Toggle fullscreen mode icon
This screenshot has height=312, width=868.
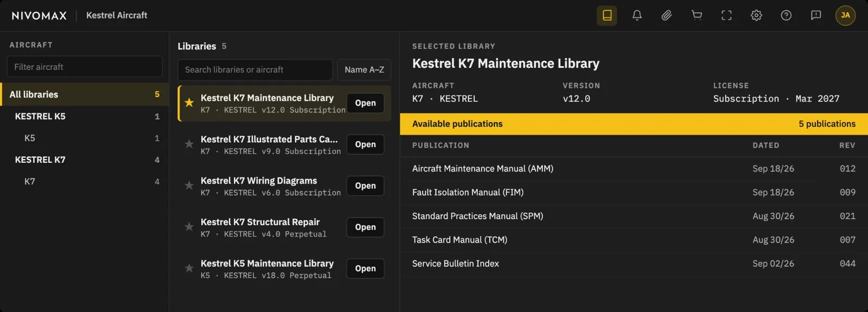click(x=726, y=15)
